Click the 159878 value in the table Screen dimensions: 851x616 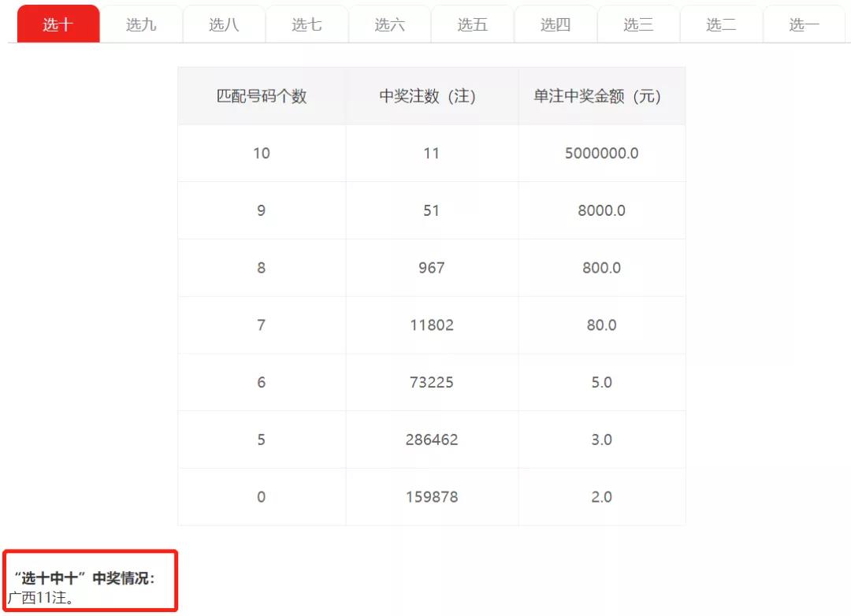pyautogui.click(x=431, y=496)
